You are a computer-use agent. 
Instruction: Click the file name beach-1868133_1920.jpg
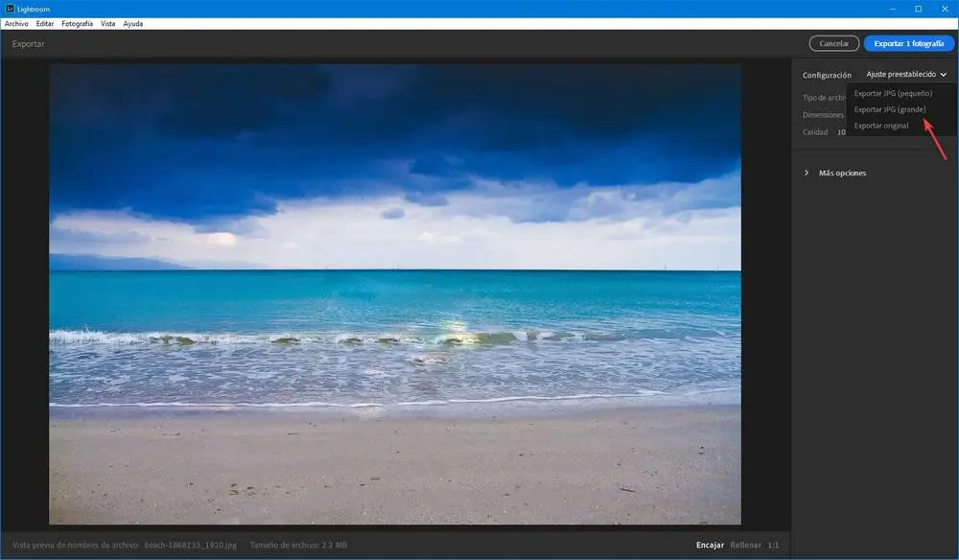[x=190, y=545]
